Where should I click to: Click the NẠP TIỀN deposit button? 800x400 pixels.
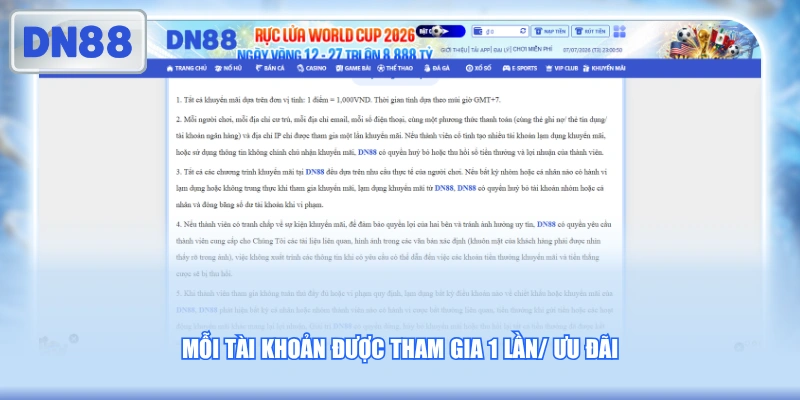pos(549,31)
